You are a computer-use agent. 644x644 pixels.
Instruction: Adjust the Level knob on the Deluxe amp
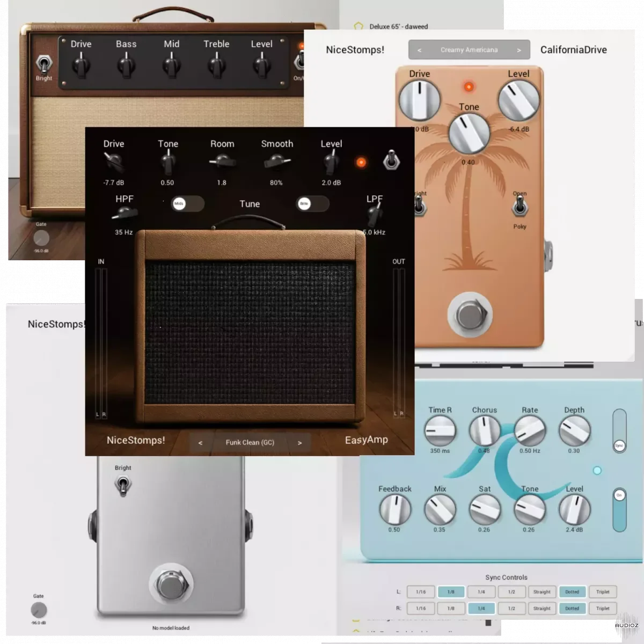pyautogui.click(x=262, y=66)
